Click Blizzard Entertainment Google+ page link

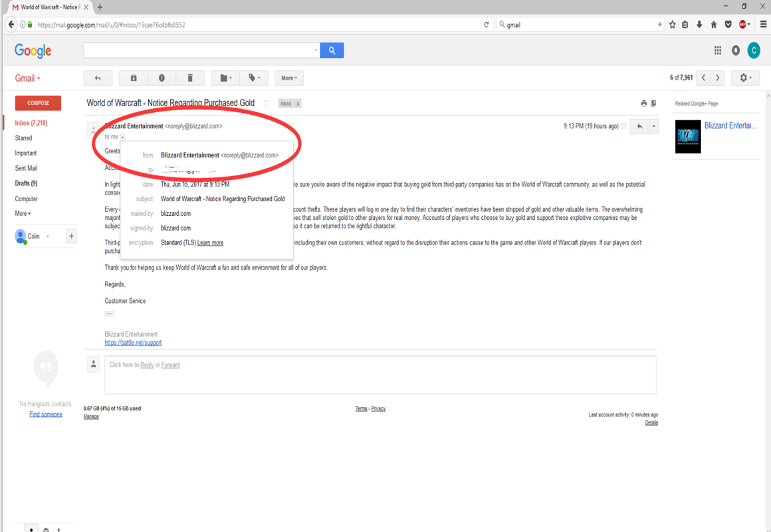click(730, 126)
